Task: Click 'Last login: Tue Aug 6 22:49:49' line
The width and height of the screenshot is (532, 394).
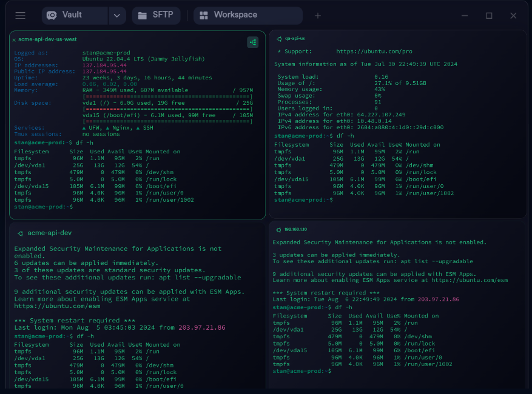Action: tap(366, 299)
